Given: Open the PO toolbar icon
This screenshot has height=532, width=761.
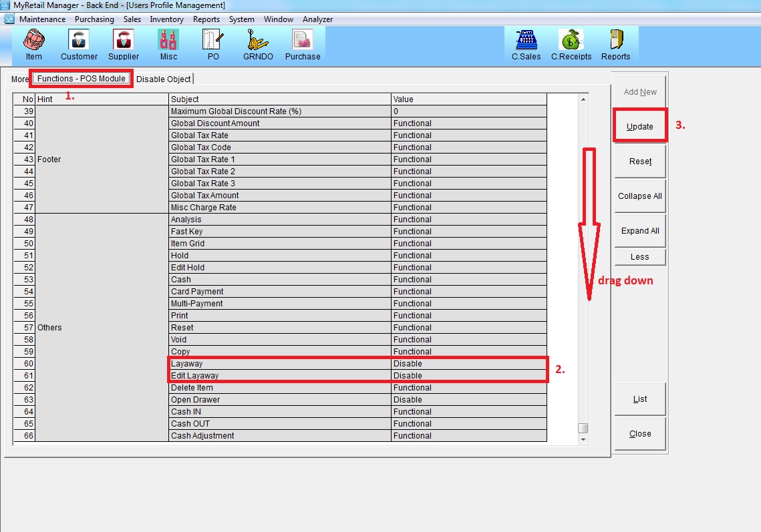Looking at the screenshot, I should [213, 45].
